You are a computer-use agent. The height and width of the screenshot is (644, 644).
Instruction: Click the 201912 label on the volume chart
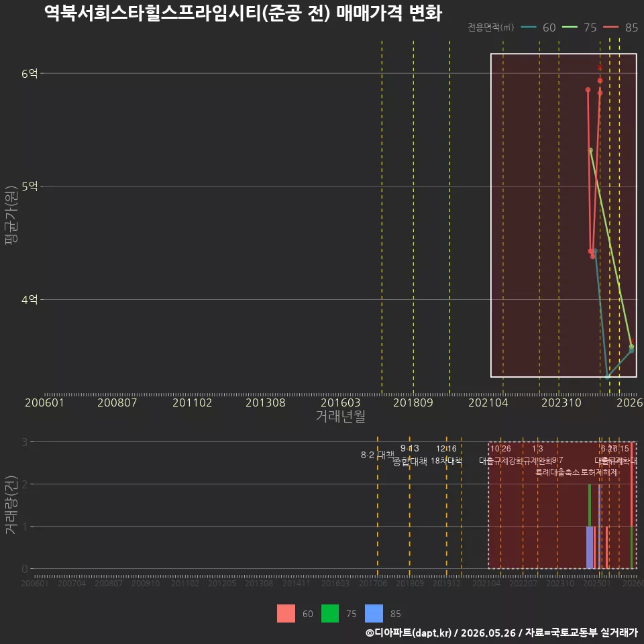(x=447, y=583)
